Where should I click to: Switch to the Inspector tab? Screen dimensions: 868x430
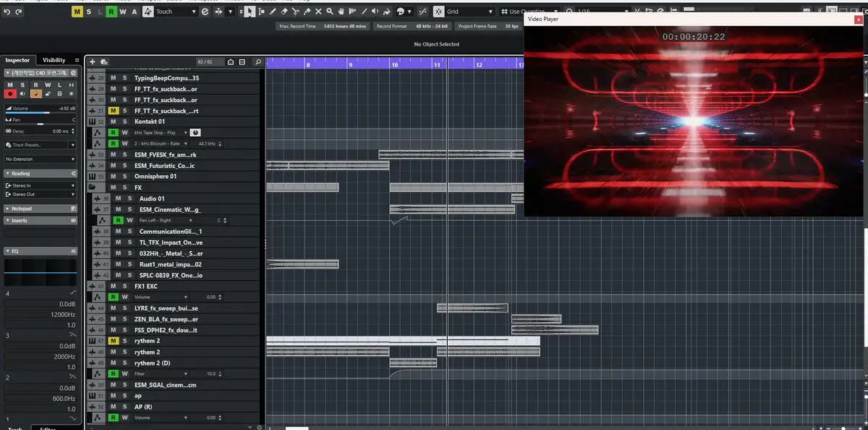click(17, 60)
